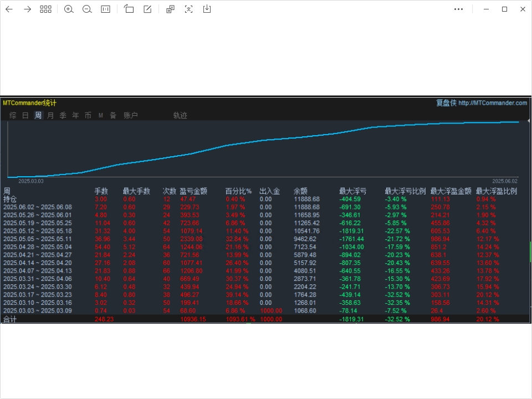Open the MTCommander.com website link
532x399 pixels.
[x=493, y=103]
